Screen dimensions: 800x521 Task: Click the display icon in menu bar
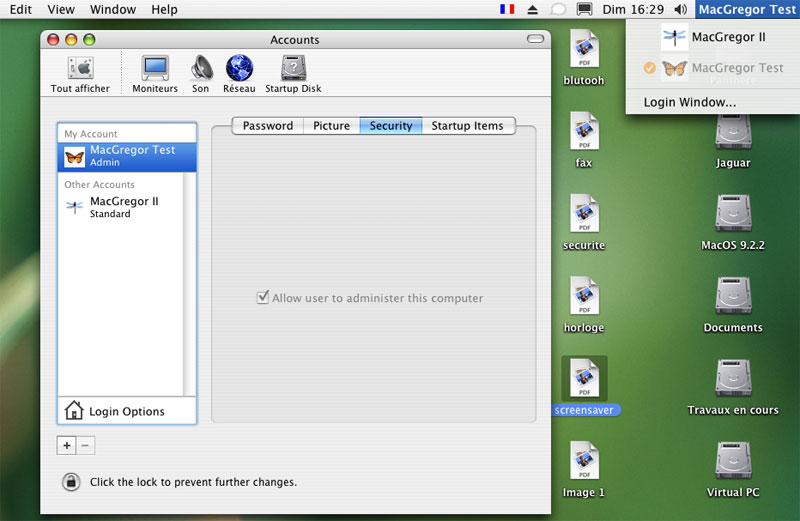pyautogui.click(x=584, y=9)
